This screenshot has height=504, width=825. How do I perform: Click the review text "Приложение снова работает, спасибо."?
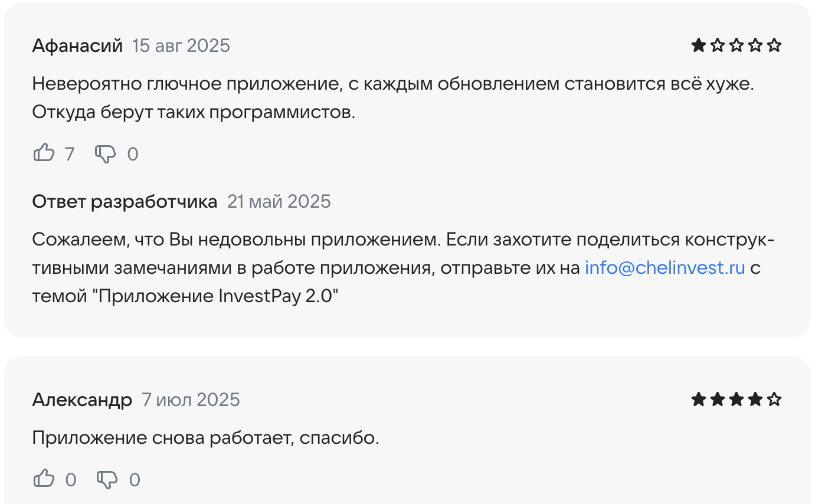pyautogui.click(x=205, y=438)
